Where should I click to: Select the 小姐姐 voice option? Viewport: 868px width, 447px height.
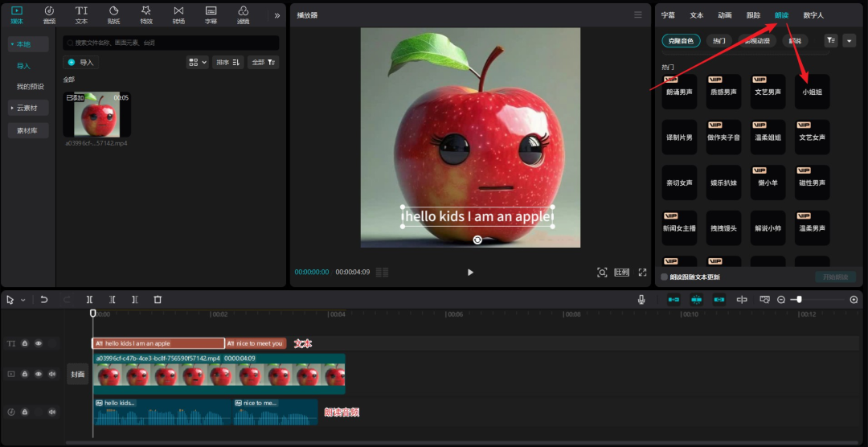click(x=812, y=92)
